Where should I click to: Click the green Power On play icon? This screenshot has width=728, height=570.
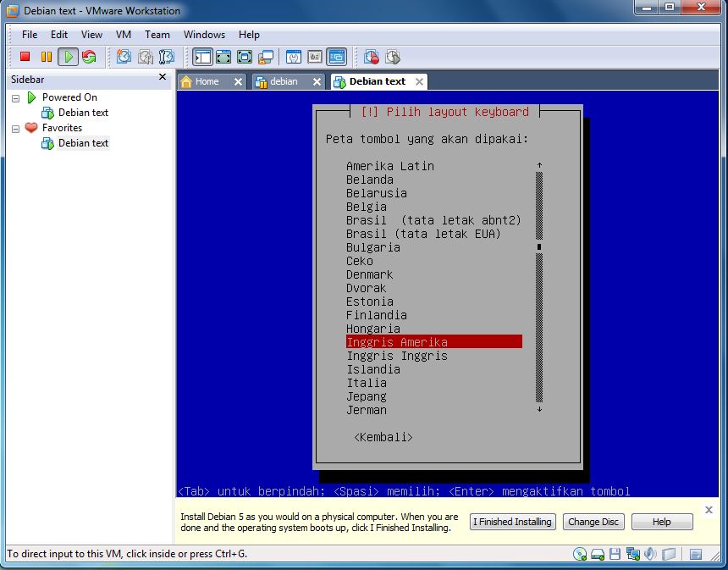pos(68,57)
